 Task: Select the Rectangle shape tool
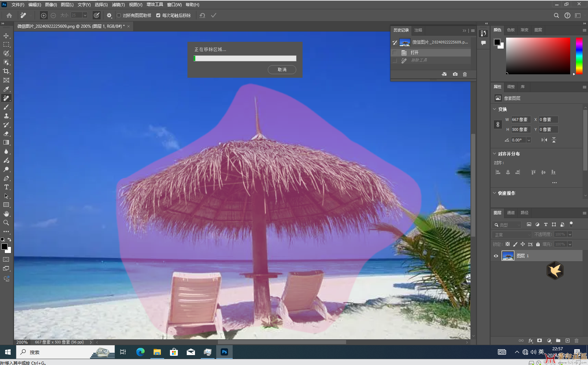6,205
